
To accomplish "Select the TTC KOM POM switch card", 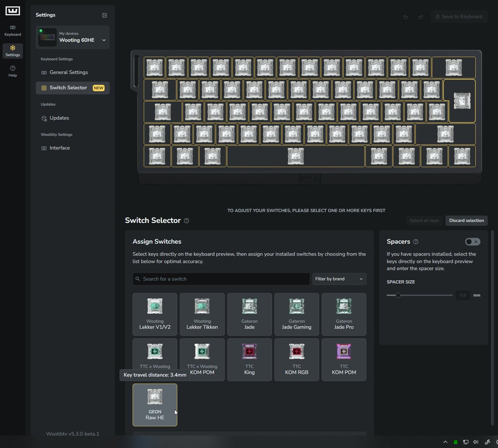I will point(344,360).
